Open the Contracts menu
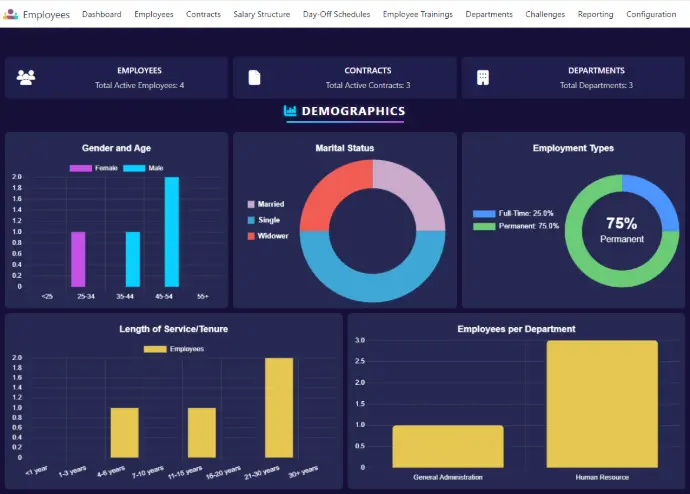The image size is (690, 494). click(203, 14)
